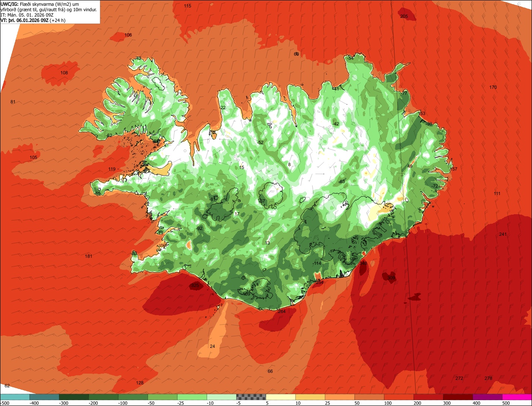Image resolution: width=532 pixels, height=406 pixels.
Task: Click the map value 115 at the top
Action: [x=187, y=6]
